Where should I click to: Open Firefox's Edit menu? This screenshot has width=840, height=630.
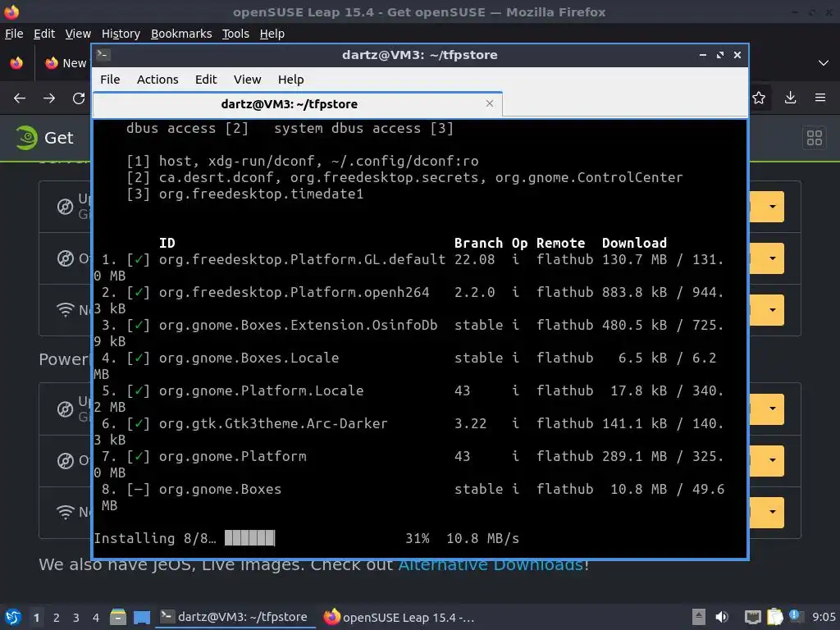(x=44, y=34)
